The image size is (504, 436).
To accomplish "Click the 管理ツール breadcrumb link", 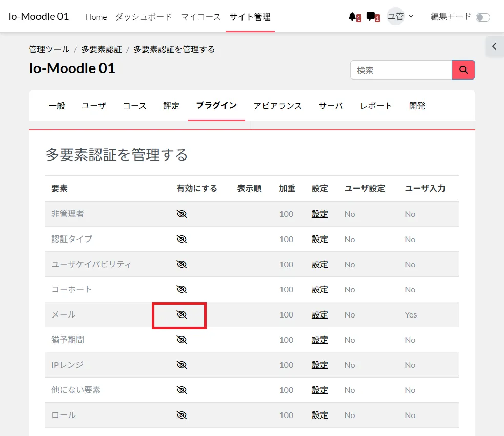I will point(49,50).
